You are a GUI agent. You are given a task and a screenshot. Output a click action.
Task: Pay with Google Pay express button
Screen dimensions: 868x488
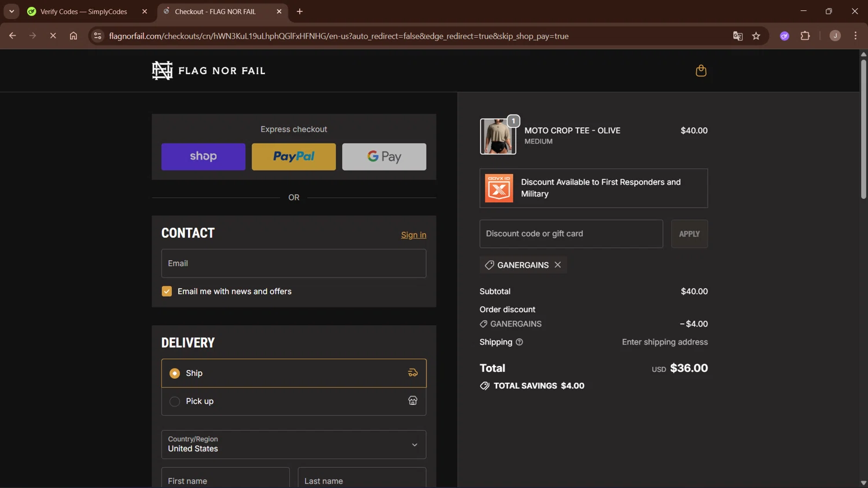(384, 157)
